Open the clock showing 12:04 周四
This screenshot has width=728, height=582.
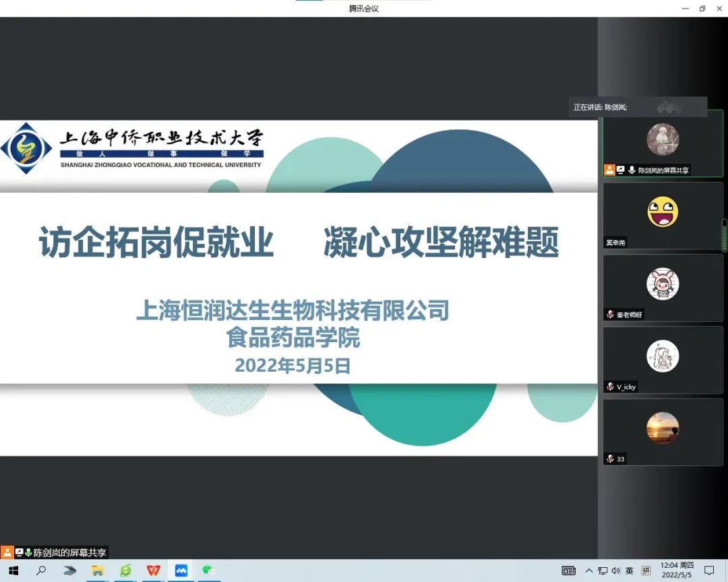[677, 565]
